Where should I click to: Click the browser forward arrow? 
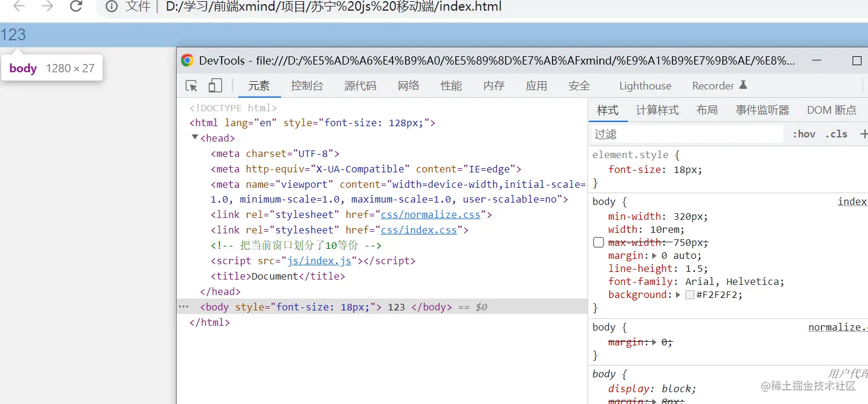coord(47,7)
